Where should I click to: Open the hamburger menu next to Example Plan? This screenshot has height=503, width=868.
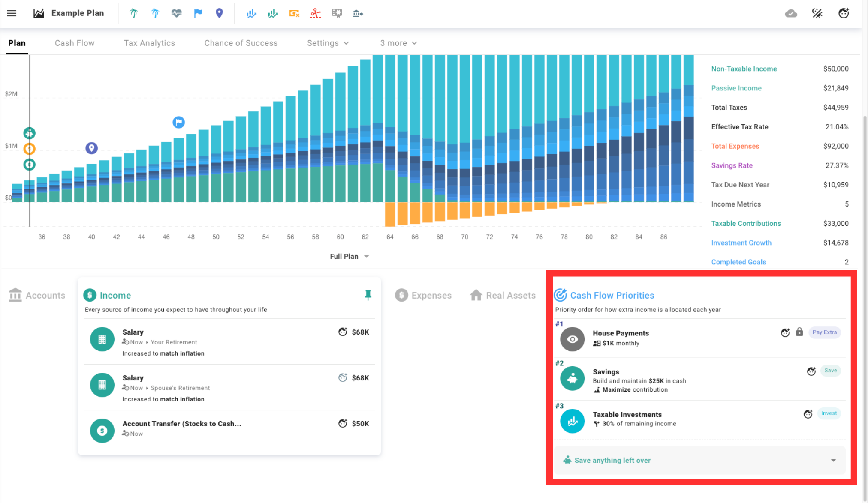(x=12, y=13)
